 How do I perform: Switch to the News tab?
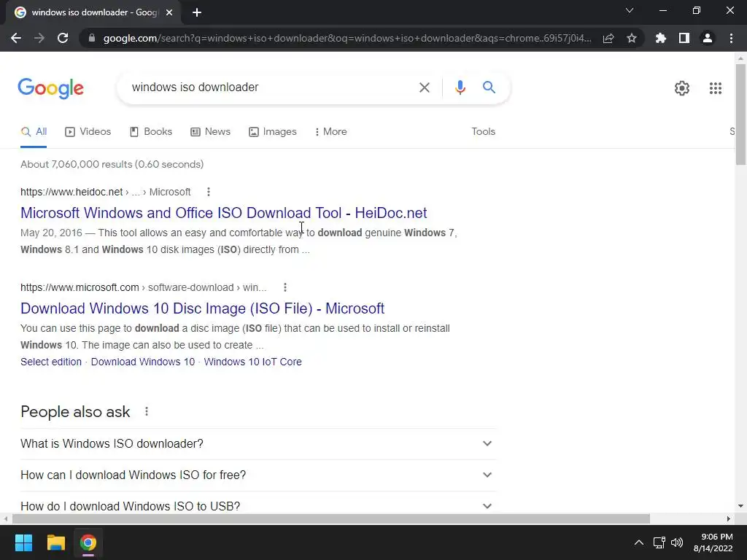pyautogui.click(x=210, y=132)
